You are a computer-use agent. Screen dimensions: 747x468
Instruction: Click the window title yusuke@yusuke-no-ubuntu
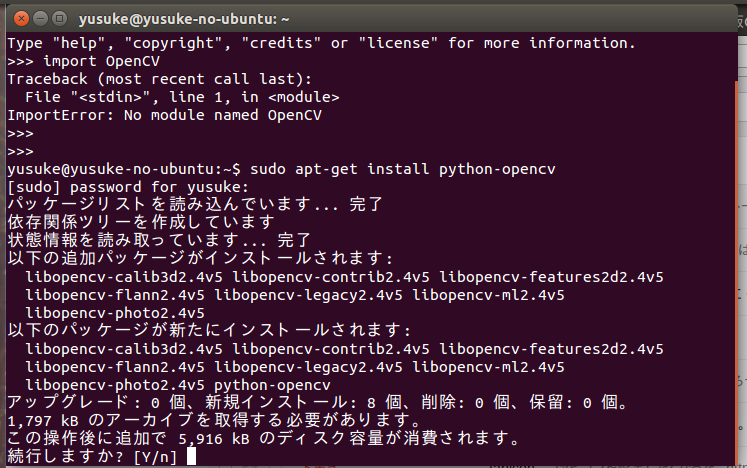click(x=184, y=19)
